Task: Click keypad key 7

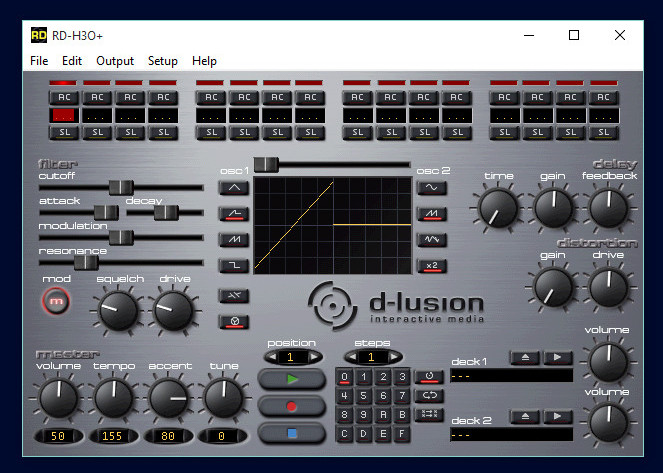Action: (x=402, y=396)
